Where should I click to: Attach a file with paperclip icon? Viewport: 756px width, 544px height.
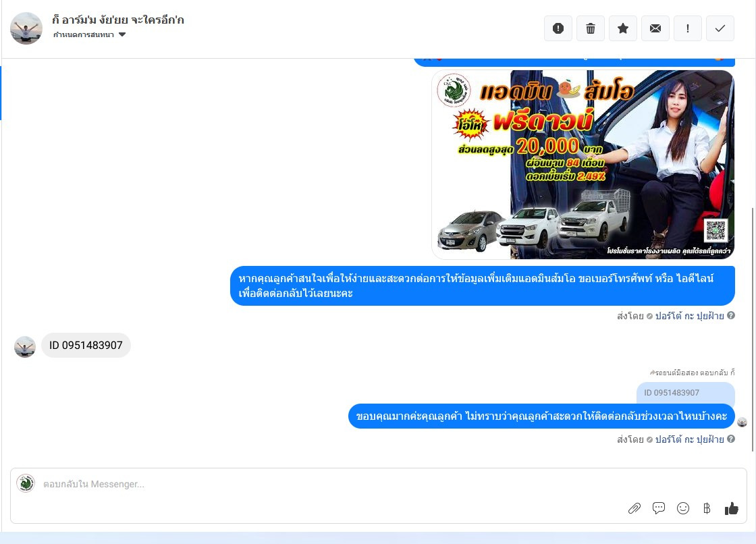pos(634,508)
